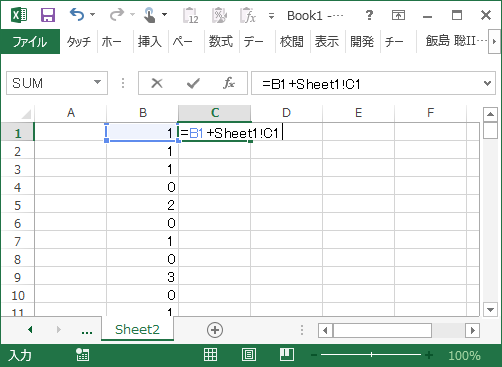Select column E header
Image resolution: width=502 pixels, height=367 pixels.
tap(359, 113)
